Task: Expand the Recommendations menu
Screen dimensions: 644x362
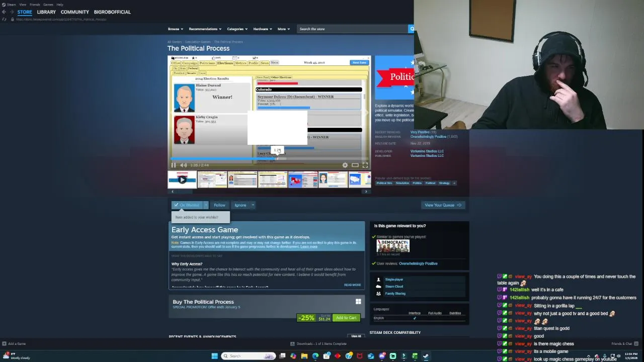Action: pyautogui.click(x=205, y=29)
